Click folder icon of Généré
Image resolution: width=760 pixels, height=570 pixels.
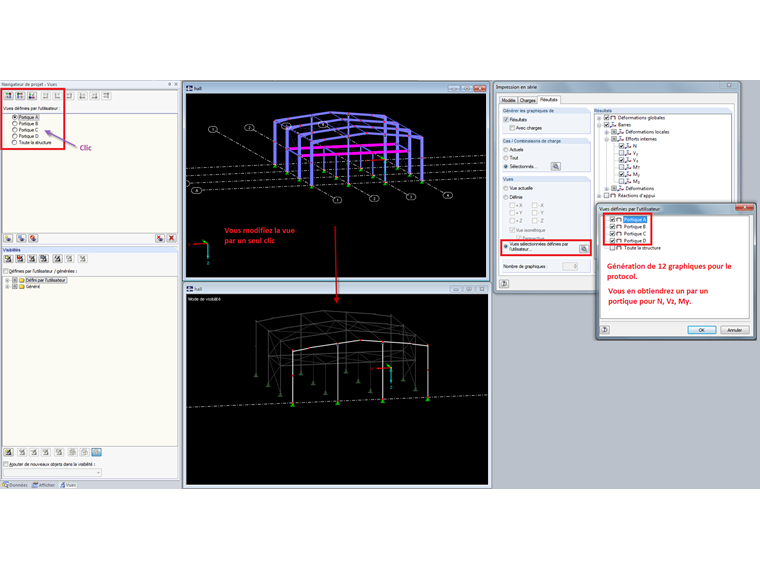22,286
